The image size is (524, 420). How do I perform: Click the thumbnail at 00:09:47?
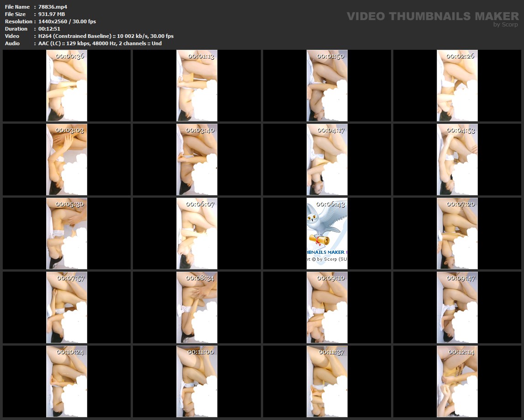[x=457, y=307]
